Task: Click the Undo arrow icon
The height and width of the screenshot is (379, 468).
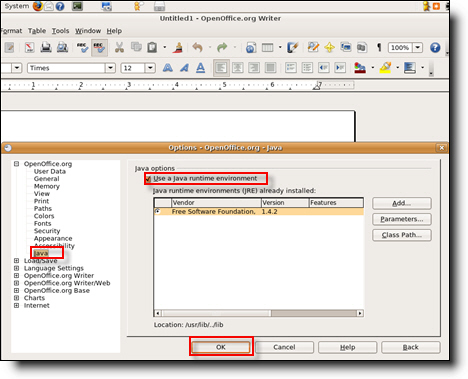Action: pos(198,47)
